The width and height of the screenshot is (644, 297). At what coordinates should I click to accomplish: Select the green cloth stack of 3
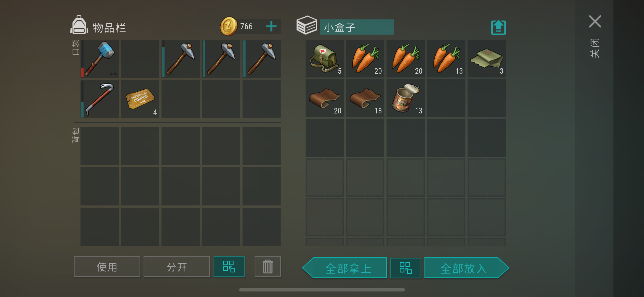(486, 58)
